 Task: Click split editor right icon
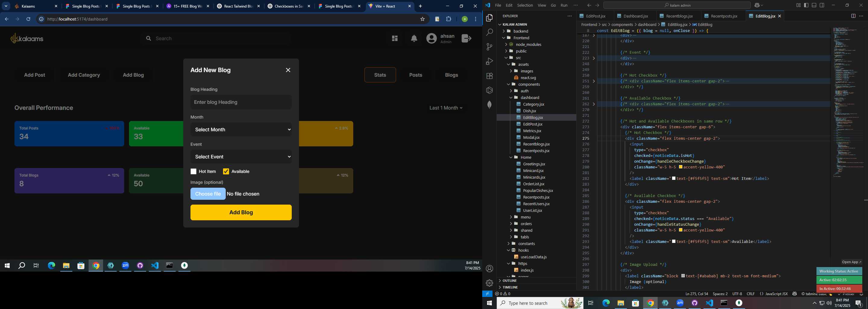click(x=853, y=16)
